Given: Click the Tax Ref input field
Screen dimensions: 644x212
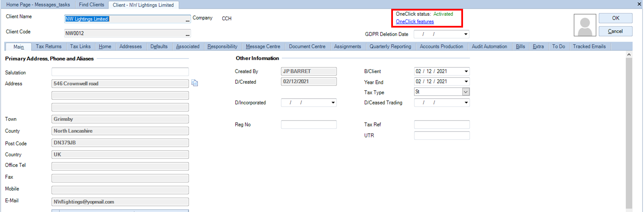Looking at the screenshot, I should 442,125.
